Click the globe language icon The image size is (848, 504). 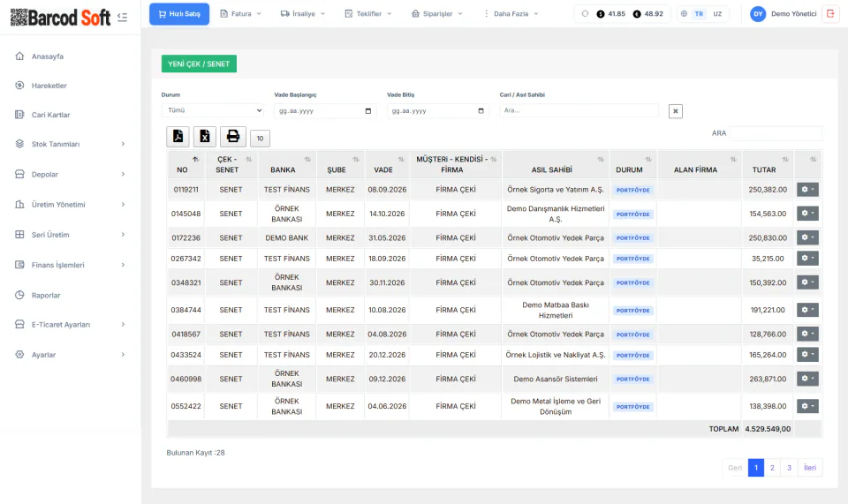click(x=684, y=14)
